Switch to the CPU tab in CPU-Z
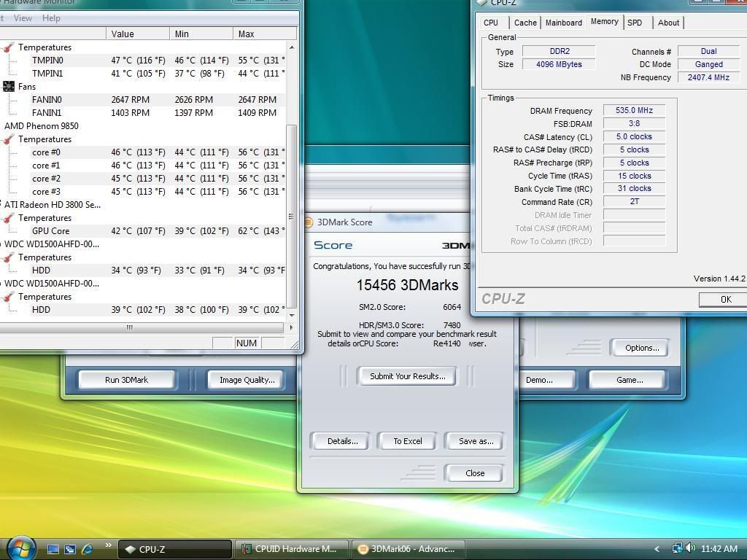The width and height of the screenshot is (747, 560). [491, 23]
